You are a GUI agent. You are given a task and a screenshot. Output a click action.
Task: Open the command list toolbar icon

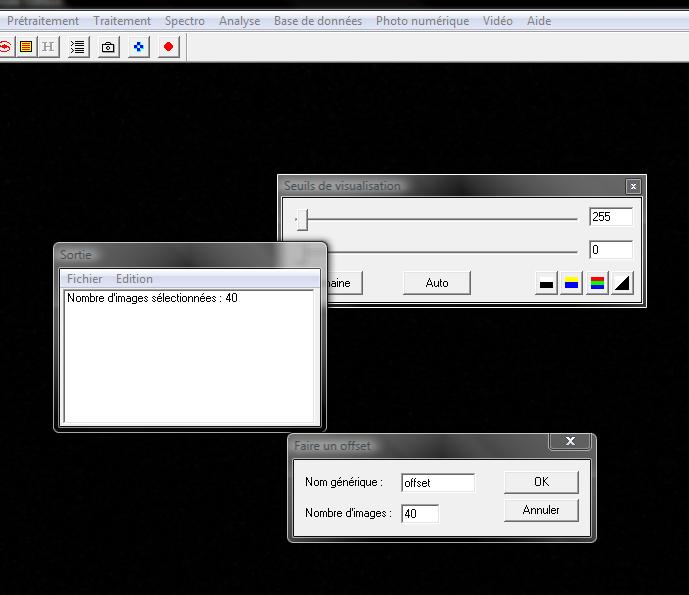pos(78,47)
